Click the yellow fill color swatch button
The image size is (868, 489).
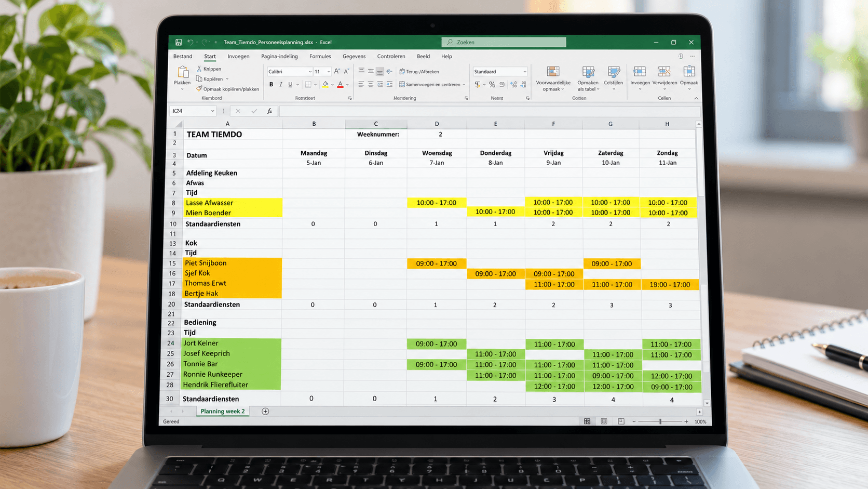pos(325,84)
